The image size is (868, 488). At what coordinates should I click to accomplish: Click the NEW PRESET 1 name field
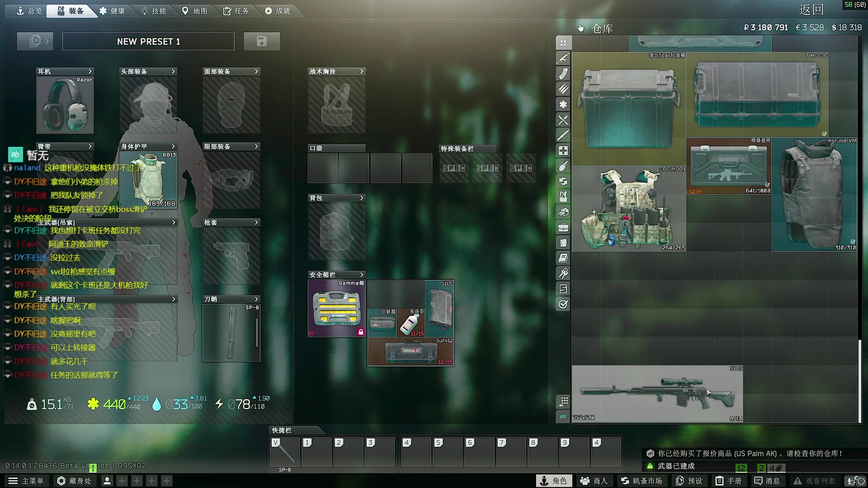(x=149, y=41)
